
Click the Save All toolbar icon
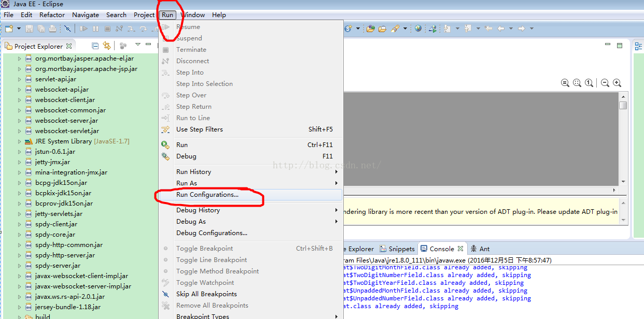(x=40, y=28)
